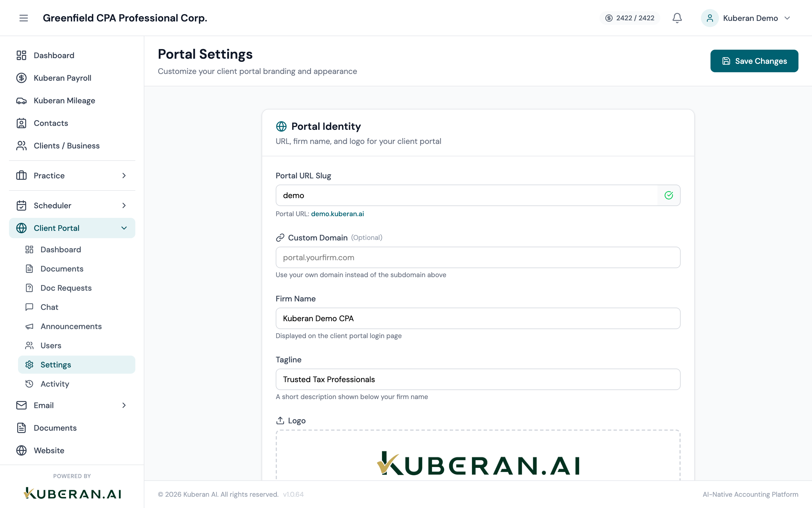Image resolution: width=812 pixels, height=508 pixels.
Task: Click Save Changes button
Action: (x=754, y=61)
